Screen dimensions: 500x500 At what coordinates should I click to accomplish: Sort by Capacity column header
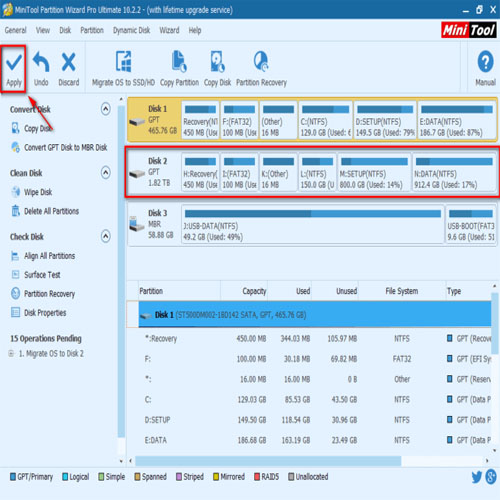[244, 291]
